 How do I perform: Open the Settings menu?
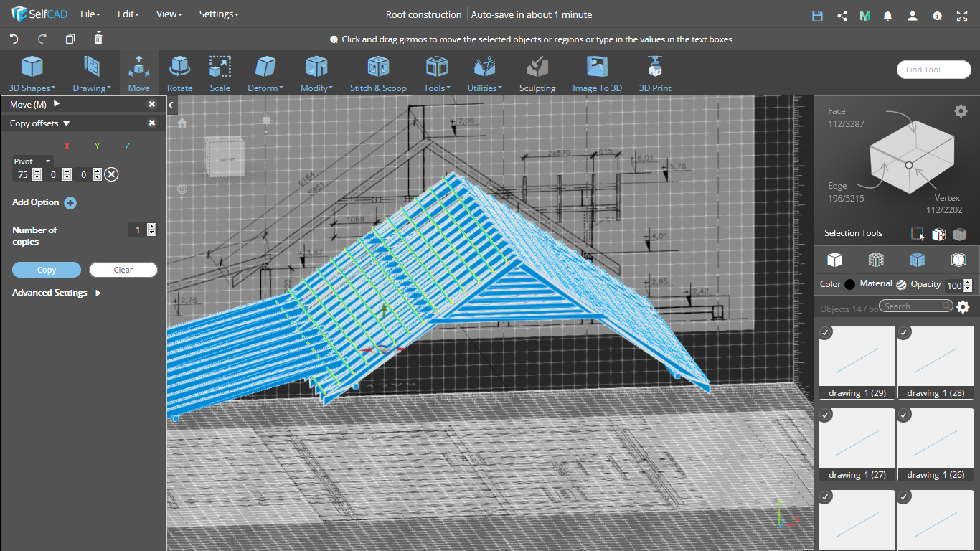click(219, 14)
